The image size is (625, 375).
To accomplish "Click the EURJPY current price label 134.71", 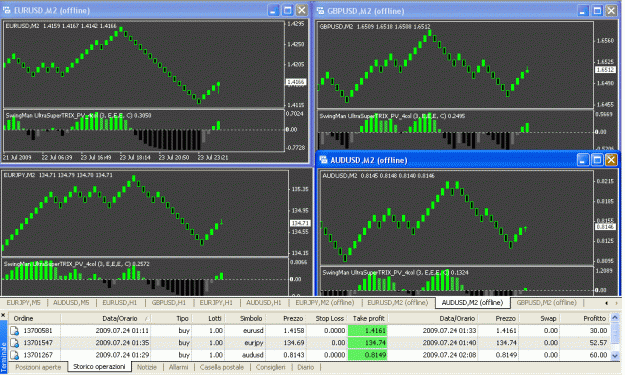I will 300,223.
